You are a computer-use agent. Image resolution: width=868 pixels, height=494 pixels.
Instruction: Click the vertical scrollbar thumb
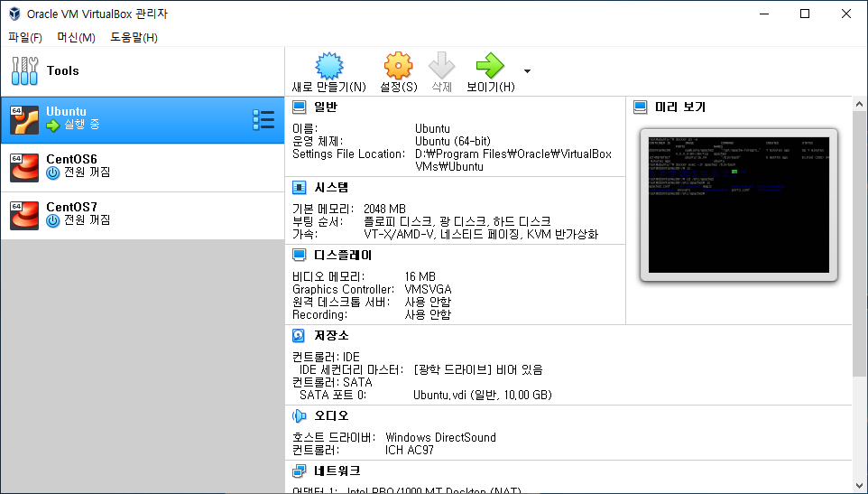(x=859, y=244)
